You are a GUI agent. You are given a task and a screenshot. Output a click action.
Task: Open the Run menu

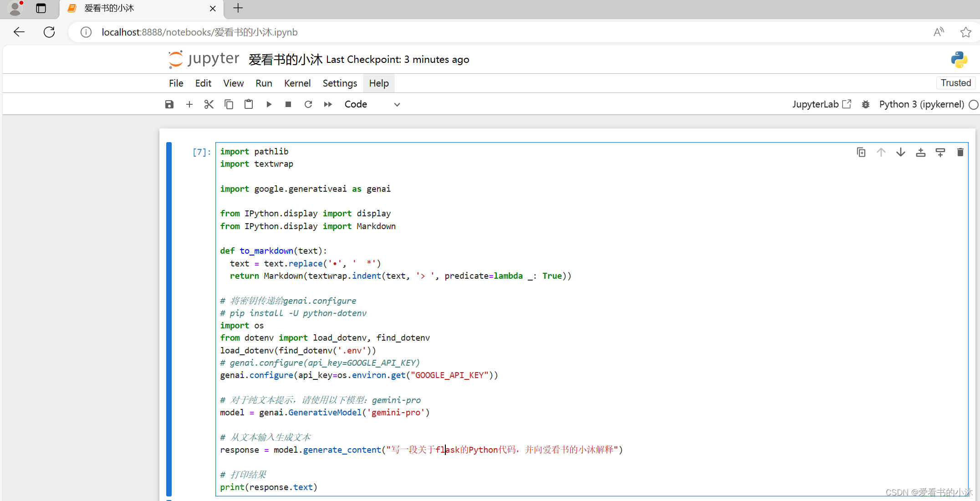click(x=264, y=83)
